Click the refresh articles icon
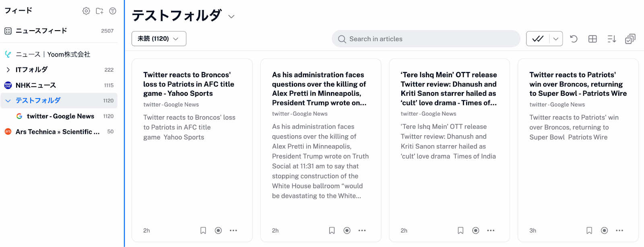 574,39
